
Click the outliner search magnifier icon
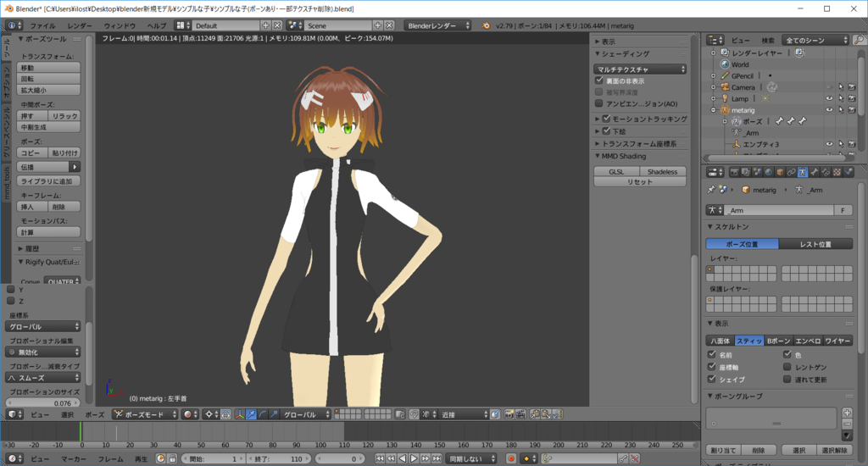pos(859,40)
